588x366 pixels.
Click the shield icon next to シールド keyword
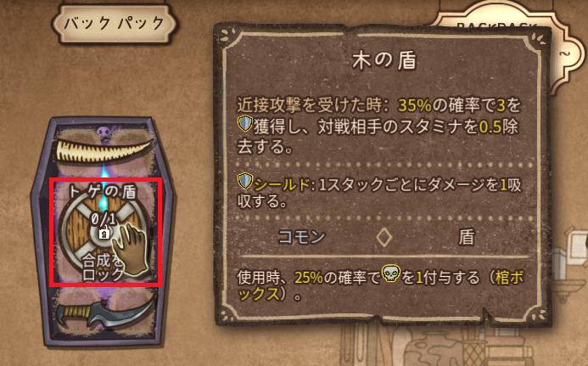point(245,181)
